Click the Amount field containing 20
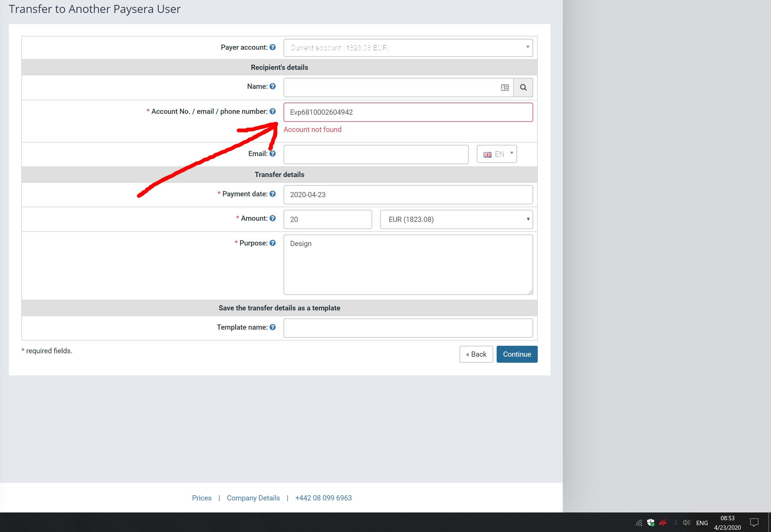This screenshot has height=532, width=771. 328,219
